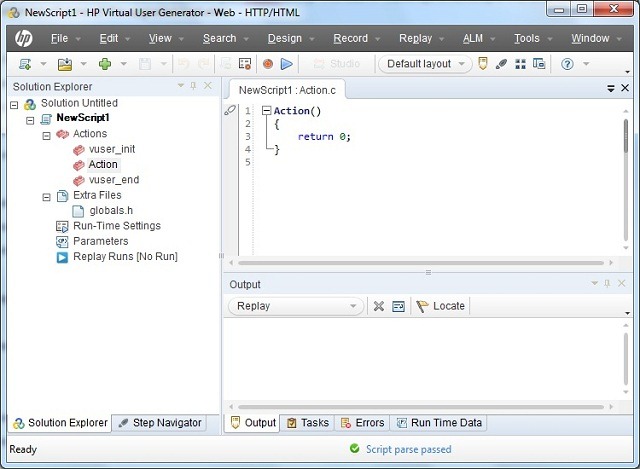Click the Script parse passed status
Image resolution: width=640 pixels, height=469 pixels.
[400, 449]
